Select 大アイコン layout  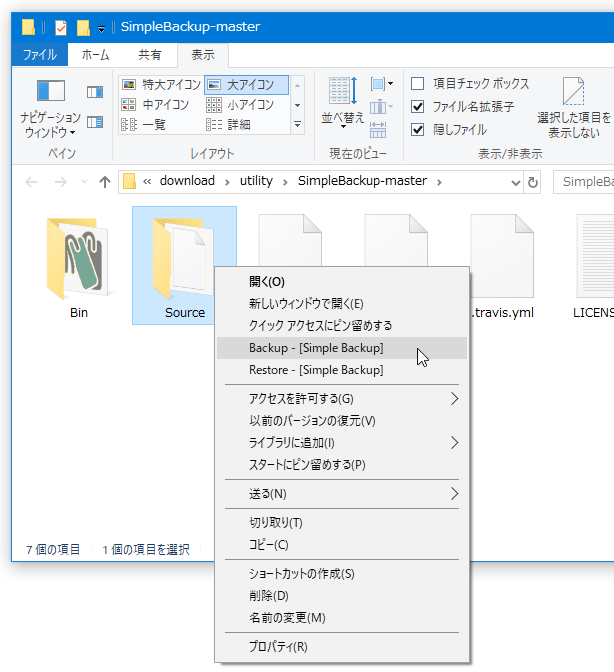pos(246,84)
